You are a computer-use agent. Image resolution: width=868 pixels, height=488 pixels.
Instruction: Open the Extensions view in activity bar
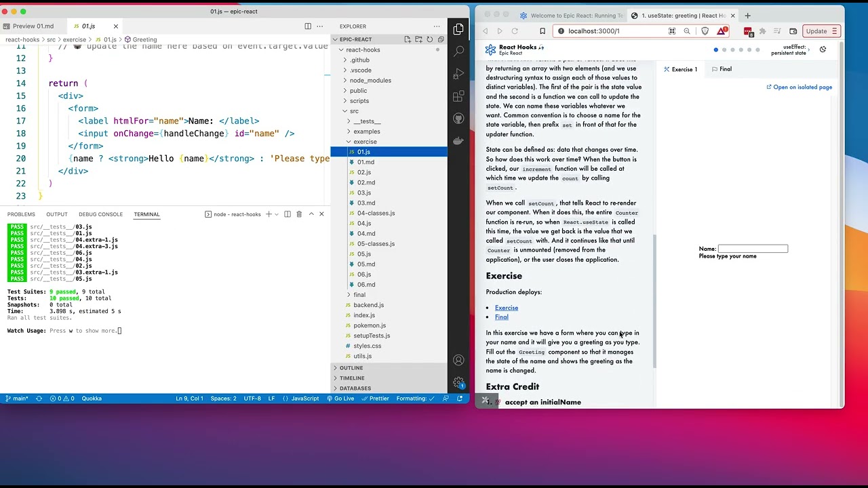[x=458, y=96]
